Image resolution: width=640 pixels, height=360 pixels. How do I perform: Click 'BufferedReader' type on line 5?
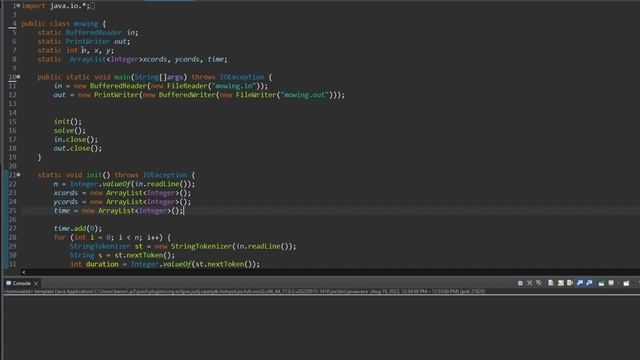tap(94, 33)
